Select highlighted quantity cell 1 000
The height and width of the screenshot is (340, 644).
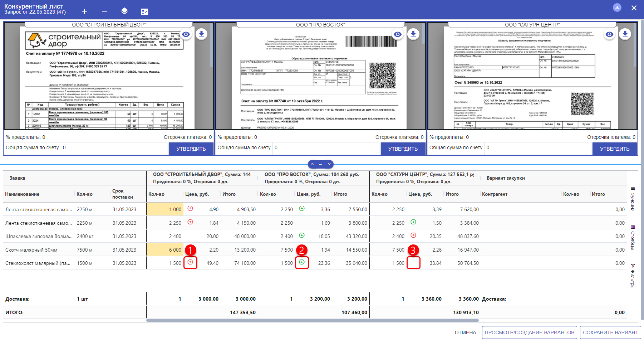(165, 209)
